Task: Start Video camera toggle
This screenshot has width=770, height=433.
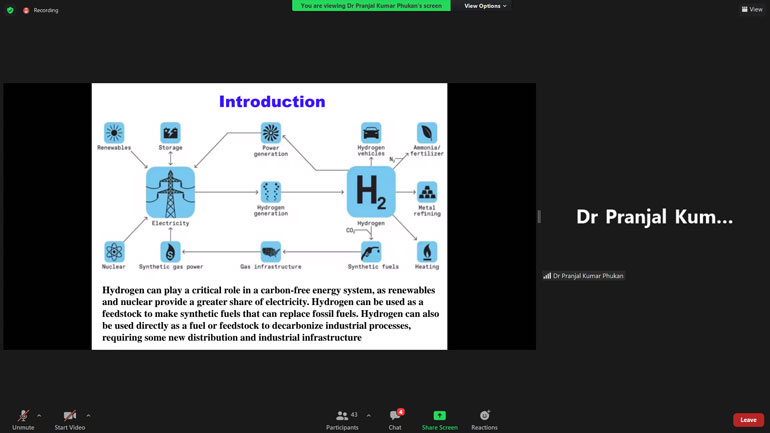Action: point(70,418)
